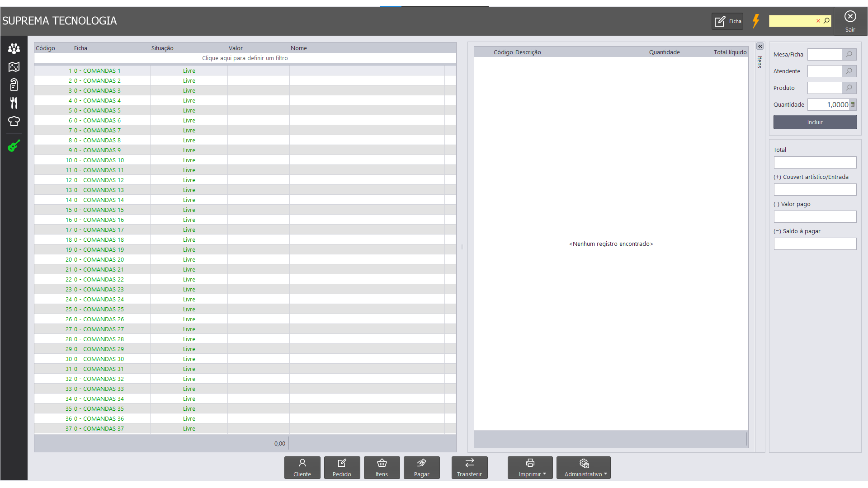Select row '0 - COMANDAS 23'
This screenshot has width=868, height=488.
(245, 289)
